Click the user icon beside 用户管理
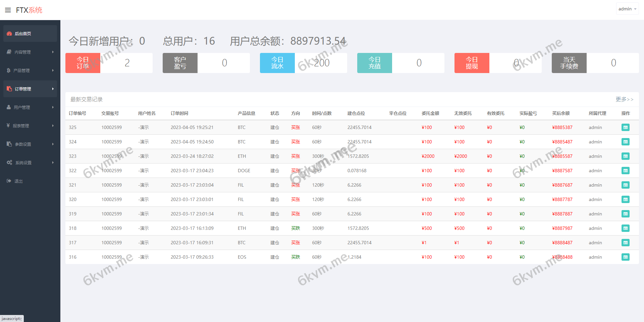This screenshot has width=644, height=322. coord(9,107)
